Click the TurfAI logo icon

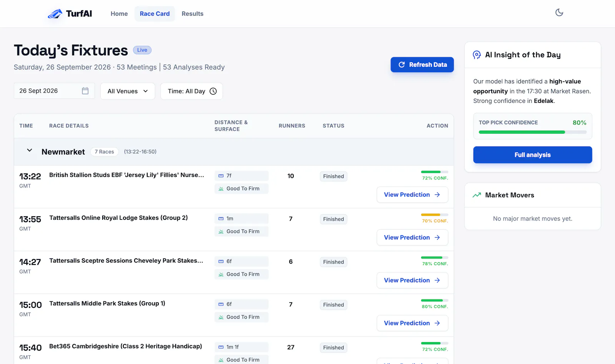(x=55, y=14)
